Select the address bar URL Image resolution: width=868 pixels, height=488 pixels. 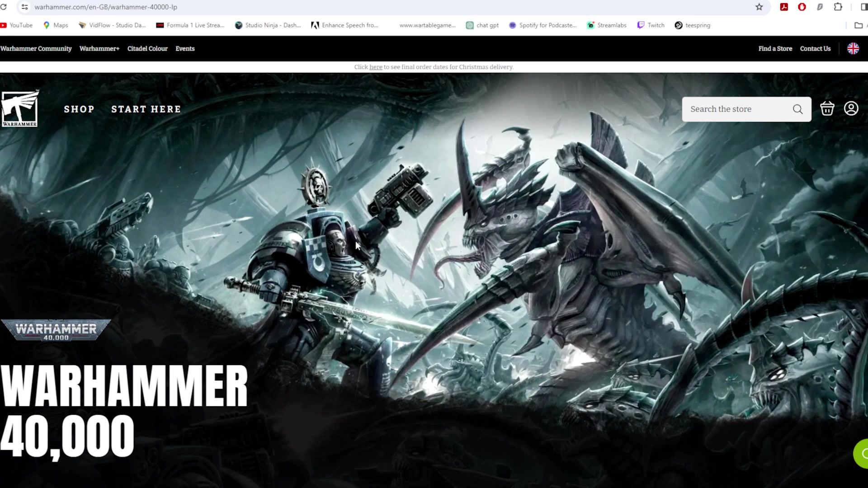pyautogui.click(x=106, y=7)
